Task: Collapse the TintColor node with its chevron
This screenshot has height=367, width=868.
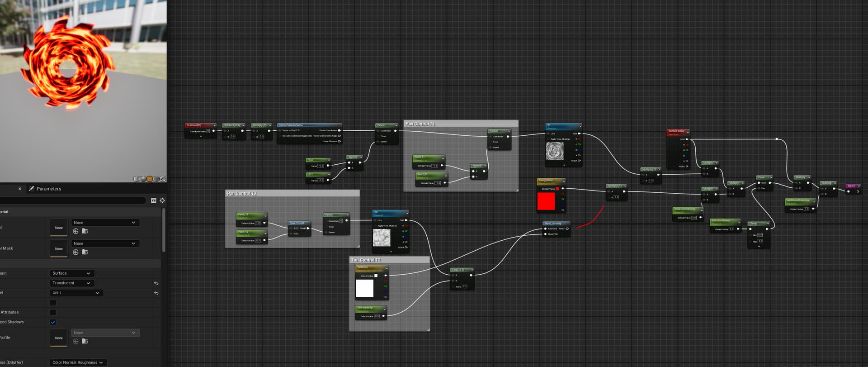Action: 386,269
